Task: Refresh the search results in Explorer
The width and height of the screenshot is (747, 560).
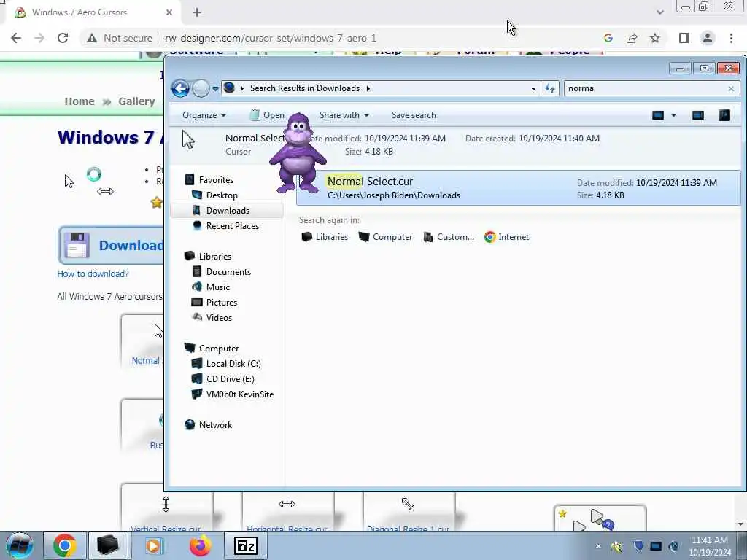Action: tap(550, 88)
